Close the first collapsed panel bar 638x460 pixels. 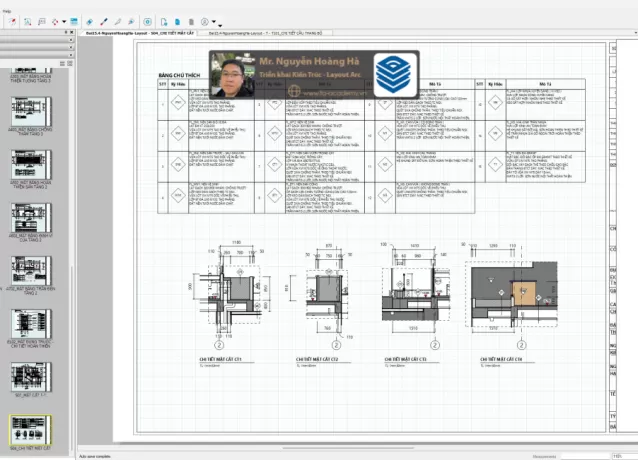(71, 40)
